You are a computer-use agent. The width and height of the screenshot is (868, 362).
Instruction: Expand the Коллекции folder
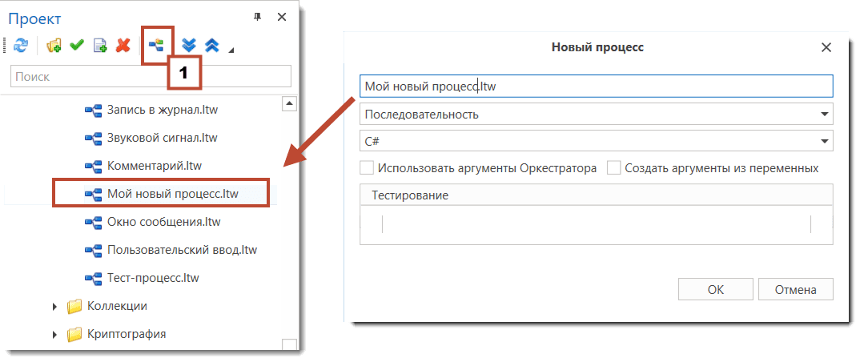55,306
